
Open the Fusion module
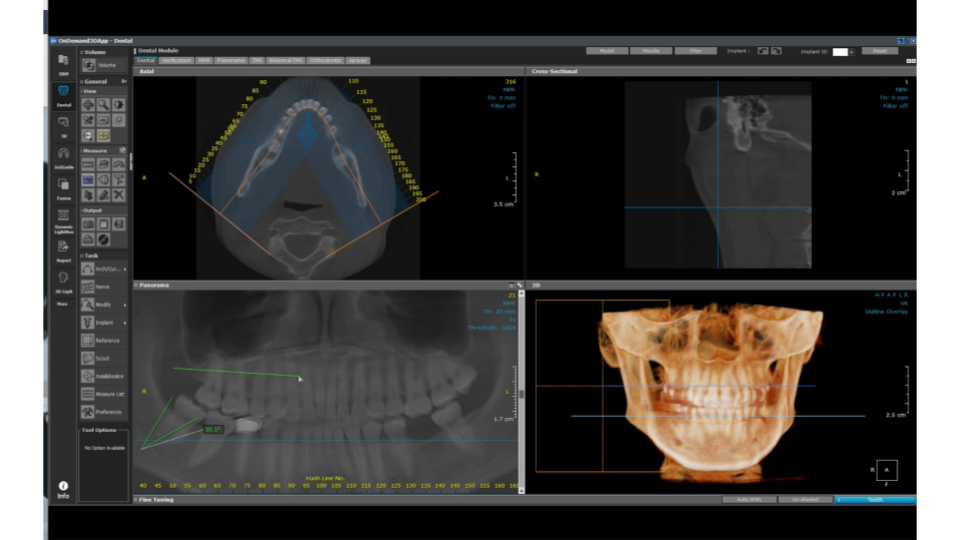63,189
